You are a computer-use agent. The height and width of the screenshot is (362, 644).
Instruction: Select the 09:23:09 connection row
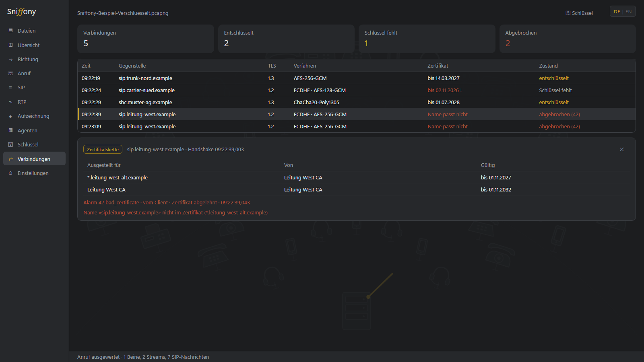point(357,126)
